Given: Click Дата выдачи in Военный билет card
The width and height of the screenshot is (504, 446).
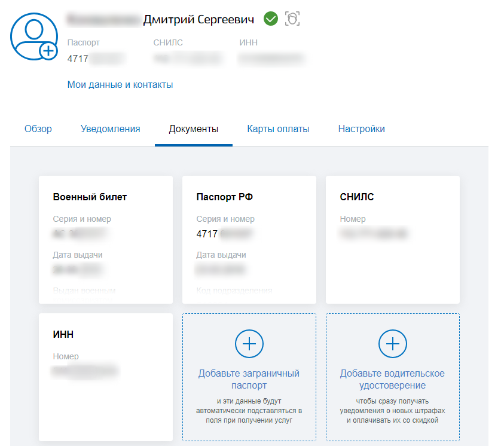Looking at the screenshot, I should (78, 255).
